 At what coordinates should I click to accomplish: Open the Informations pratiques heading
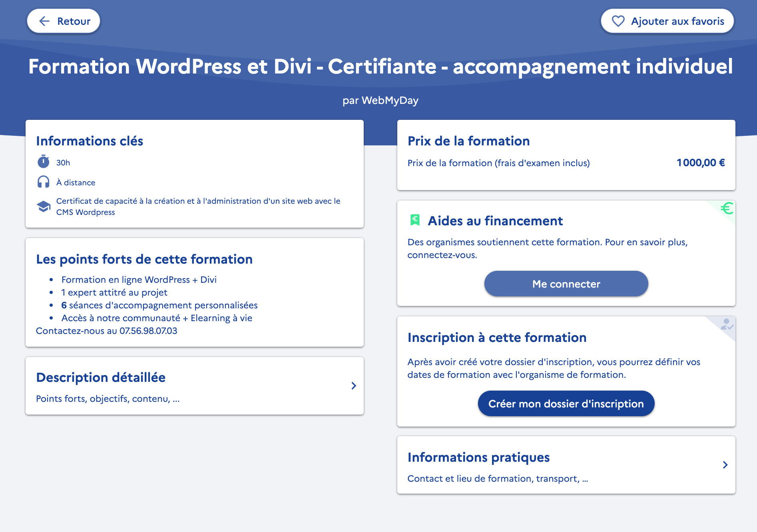pos(478,457)
